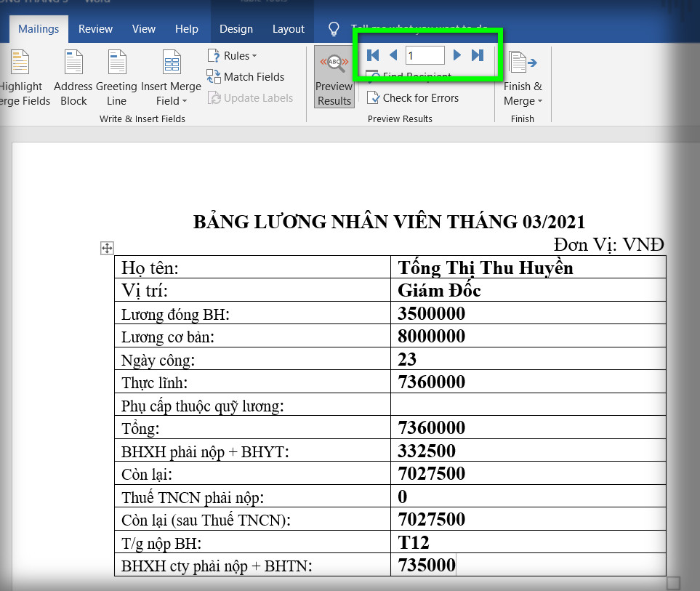Click previous record arrow

393,55
